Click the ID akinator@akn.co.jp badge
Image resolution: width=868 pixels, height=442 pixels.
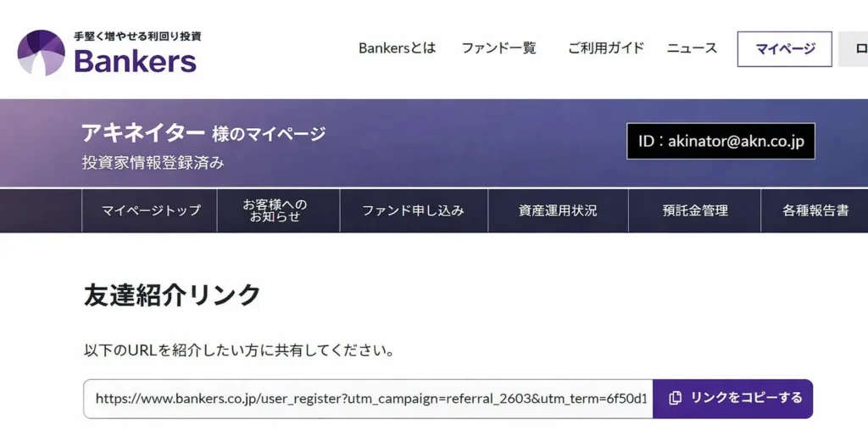[x=721, y=142]
